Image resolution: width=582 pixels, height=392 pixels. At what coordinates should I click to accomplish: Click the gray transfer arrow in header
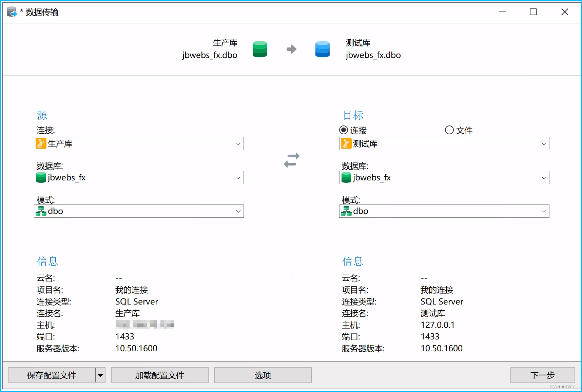(x=291, y=49)
